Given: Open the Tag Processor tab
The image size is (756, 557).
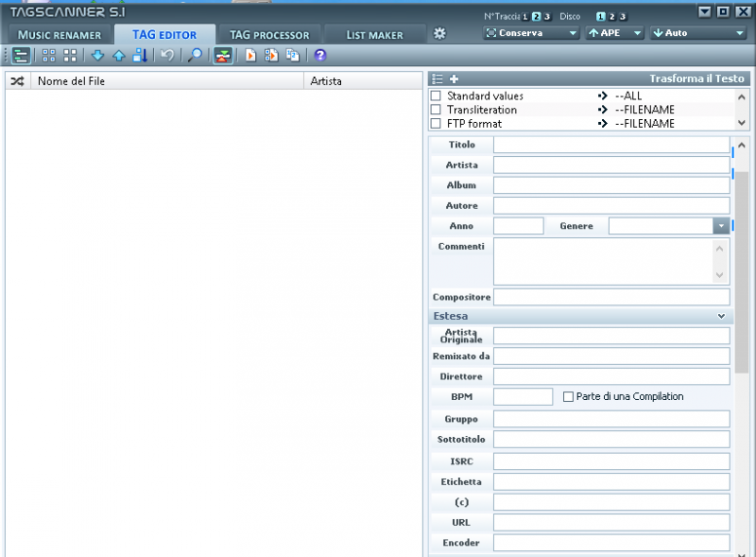Looking at the screenshot, I should pos(269,35).
